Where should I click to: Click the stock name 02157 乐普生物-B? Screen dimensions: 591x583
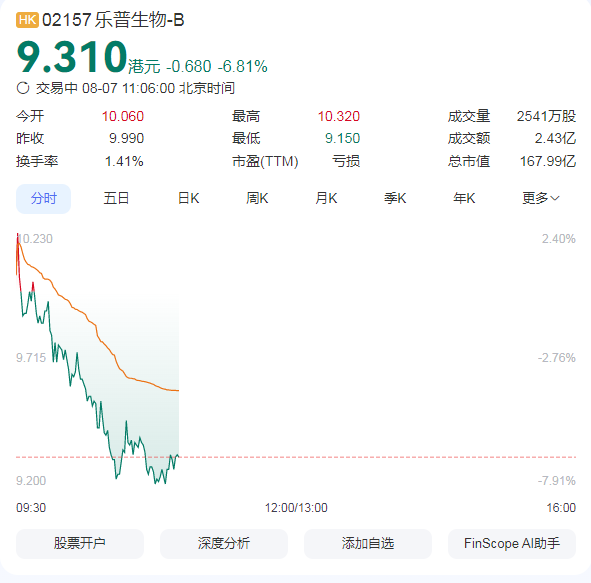[113, 20]
